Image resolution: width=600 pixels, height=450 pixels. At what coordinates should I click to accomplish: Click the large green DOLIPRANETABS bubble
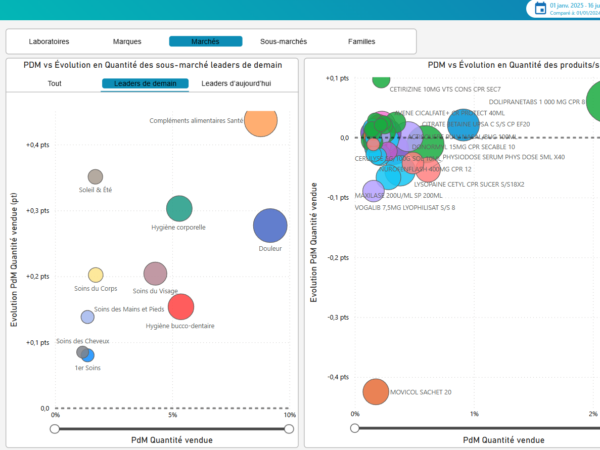(x=594, y=101)
